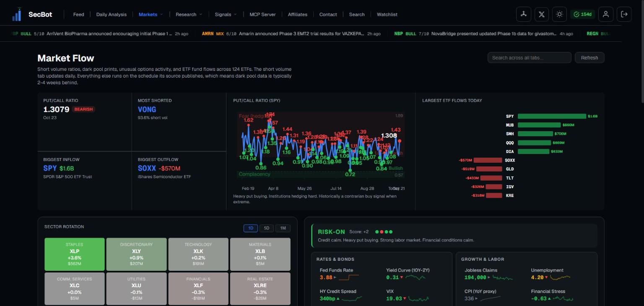This screenshot has width=644, height=306.
Task: Toggle the light/dark theme sun button
Action: [x=559, y=14]
